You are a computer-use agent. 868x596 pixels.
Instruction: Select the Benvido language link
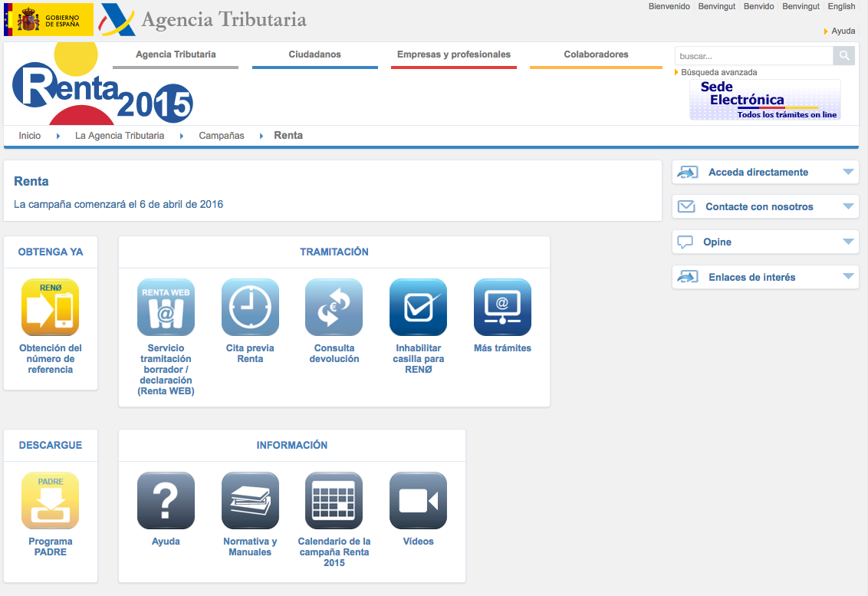click(758, 7)
